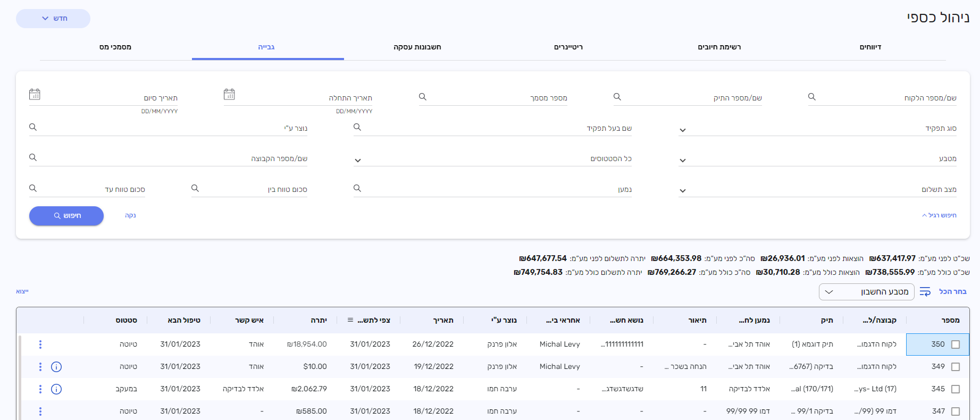Select the checkbox for row 349
The image size is (980, 420).
coord(955,367)
